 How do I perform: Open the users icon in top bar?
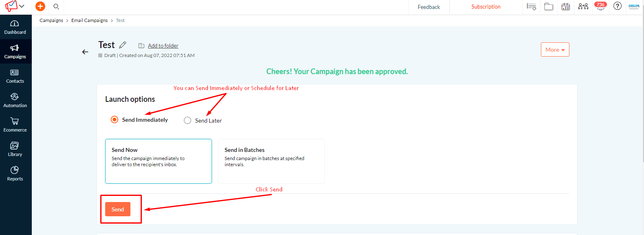click(583, 7)
